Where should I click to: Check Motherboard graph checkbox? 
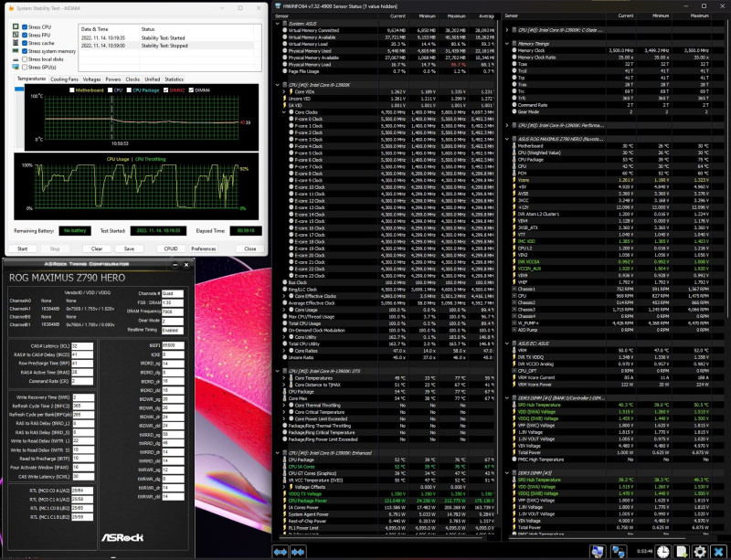click(x=72, y=90)
